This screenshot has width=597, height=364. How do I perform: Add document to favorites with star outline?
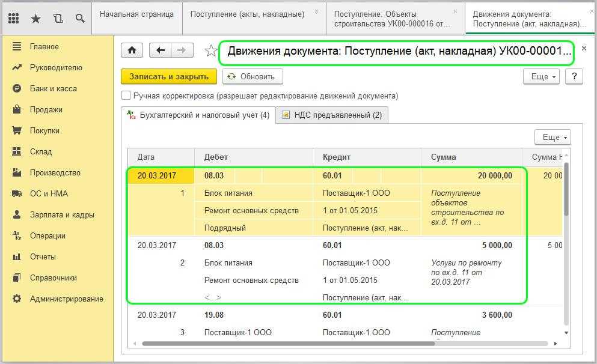point(210,52)
